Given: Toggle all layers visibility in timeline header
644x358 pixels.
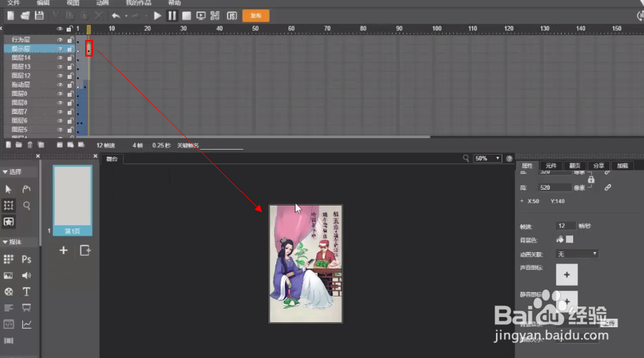Looking at the screenshot, I should [x=60, y=29].
